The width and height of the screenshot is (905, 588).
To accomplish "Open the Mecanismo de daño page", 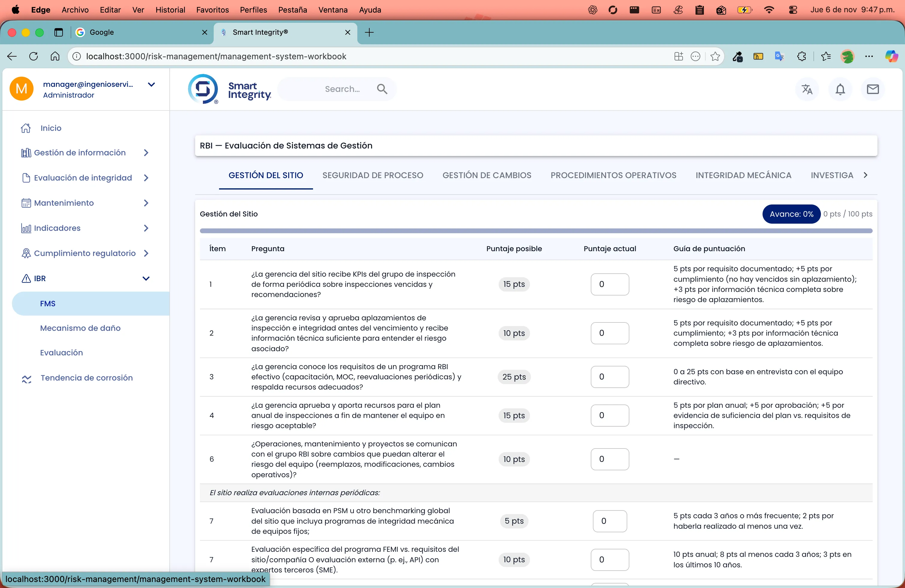I will (x=80, y=328).
